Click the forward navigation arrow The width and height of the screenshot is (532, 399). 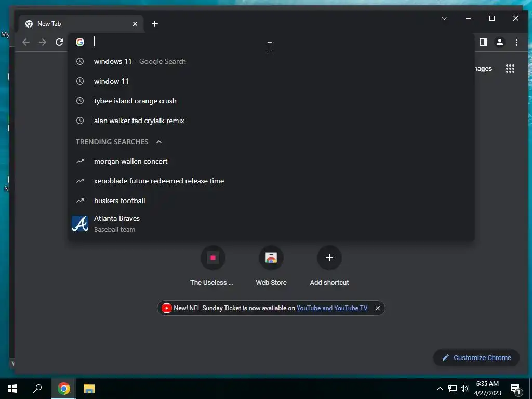tap(43, 42)
